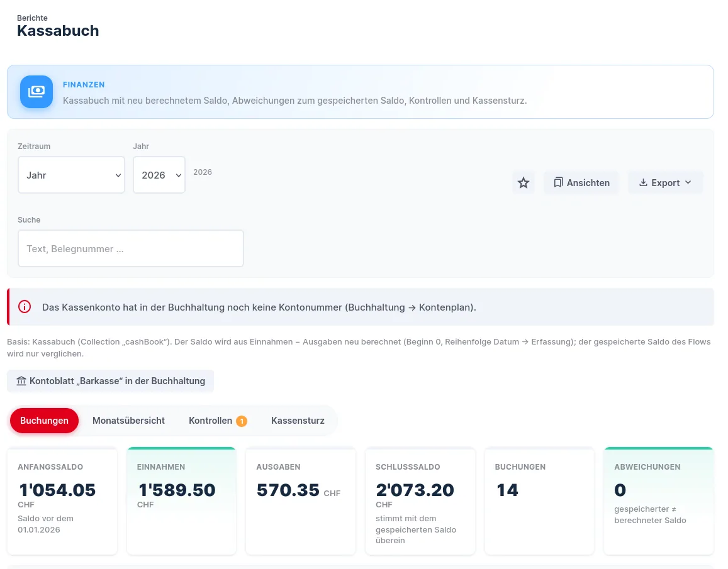Click 'gespeicherter ≠ berechneter Saldo' text
This screenshot has width=728, height=569.
[650, 515]
